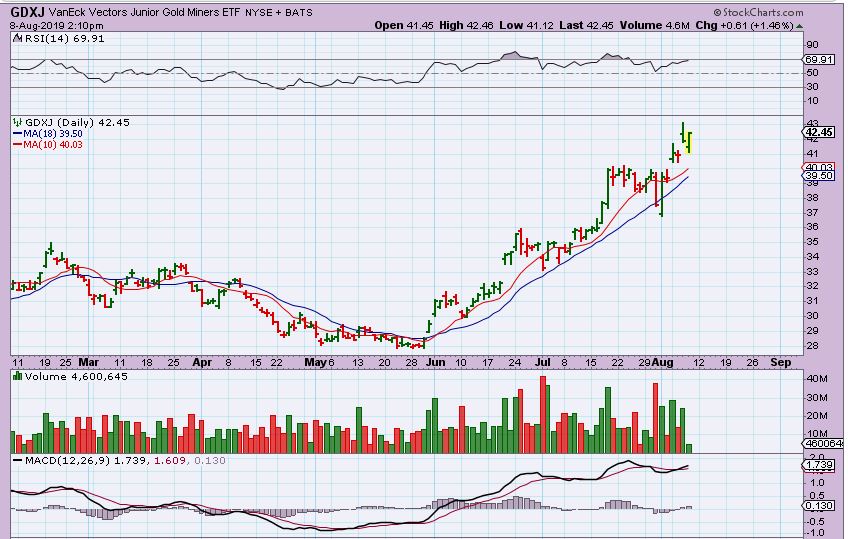Click the bar chart icon before GDXJ (Daily)
This screenshot has height=539, width=848.
(x=17, y=122)
